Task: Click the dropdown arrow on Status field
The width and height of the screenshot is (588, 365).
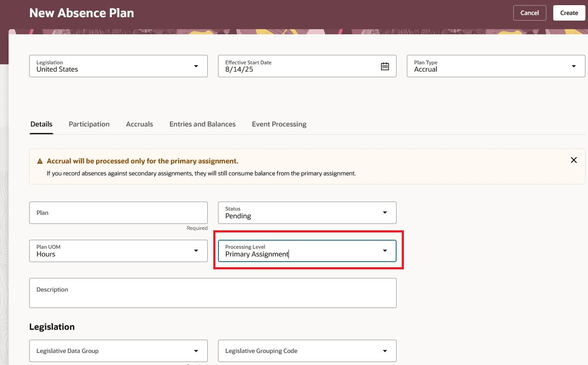Action: (x=385, y=212)
